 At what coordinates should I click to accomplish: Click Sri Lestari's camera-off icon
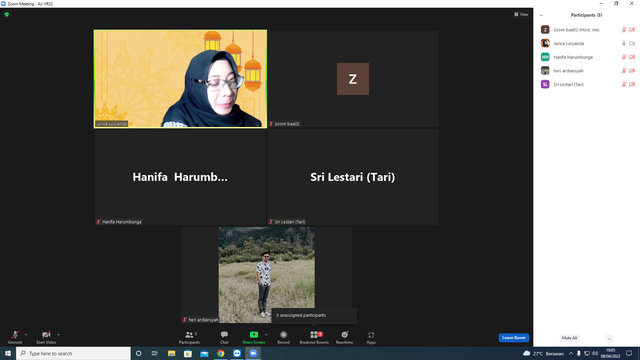point(632,84)
